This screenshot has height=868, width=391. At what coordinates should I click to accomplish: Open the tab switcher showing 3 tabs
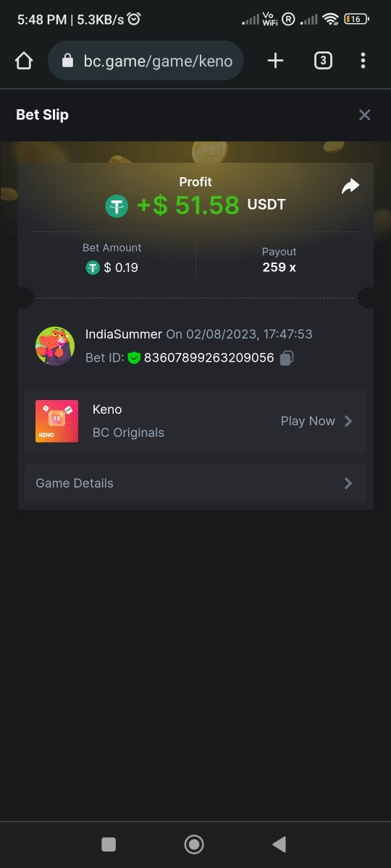pyautogui.click(x=323, y=61)
